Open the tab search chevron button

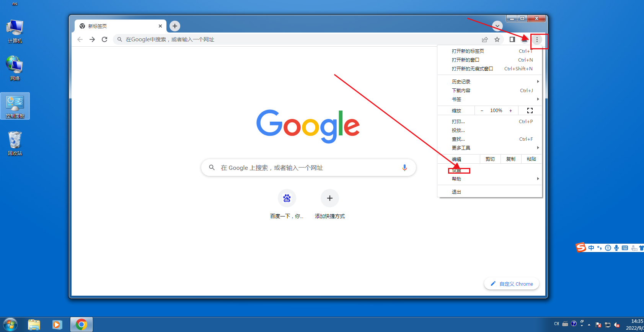tap(497, 26)
